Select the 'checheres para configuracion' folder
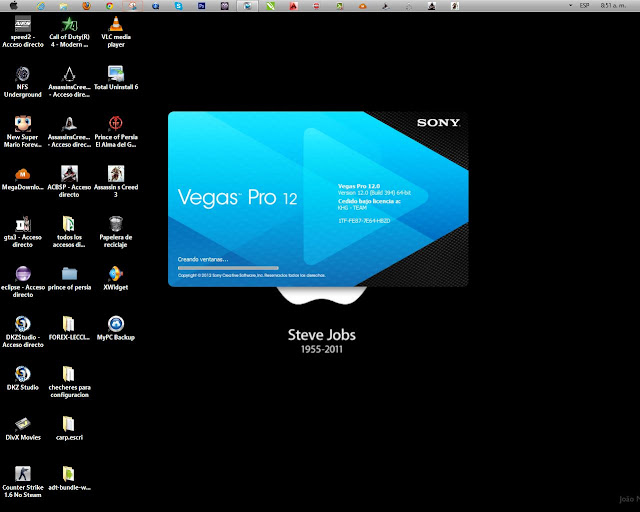Image resolution: width=640 pixels, height=512 pixels. [x=69, y=382]
